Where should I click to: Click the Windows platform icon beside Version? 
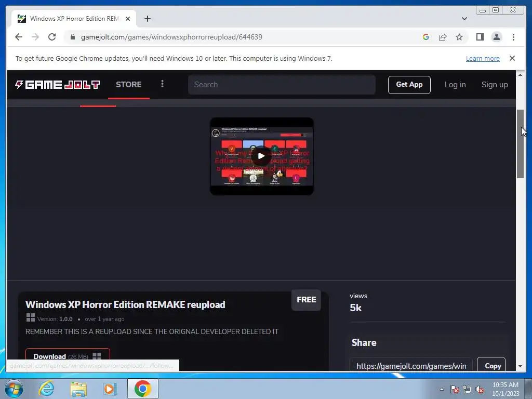tap(31, 317)
